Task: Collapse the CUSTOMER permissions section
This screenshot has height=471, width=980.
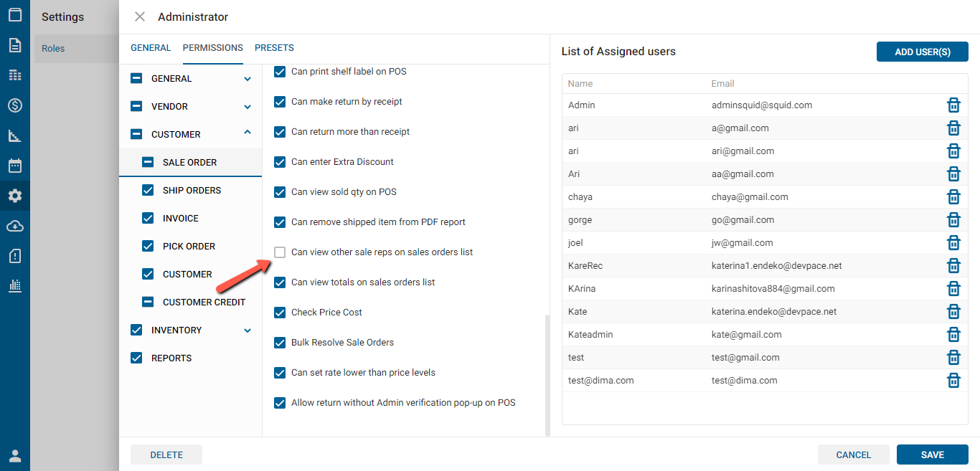Action: (x=248, y=133)
